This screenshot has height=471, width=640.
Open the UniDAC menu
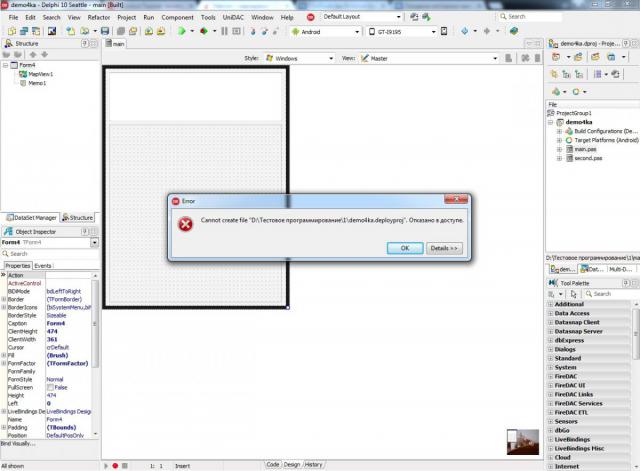233,18
